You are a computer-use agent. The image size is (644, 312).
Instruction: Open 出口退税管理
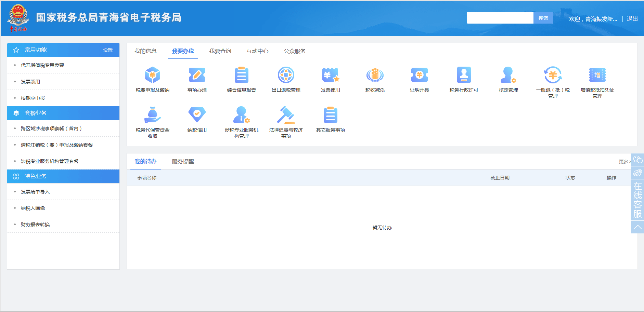point(286,79)
